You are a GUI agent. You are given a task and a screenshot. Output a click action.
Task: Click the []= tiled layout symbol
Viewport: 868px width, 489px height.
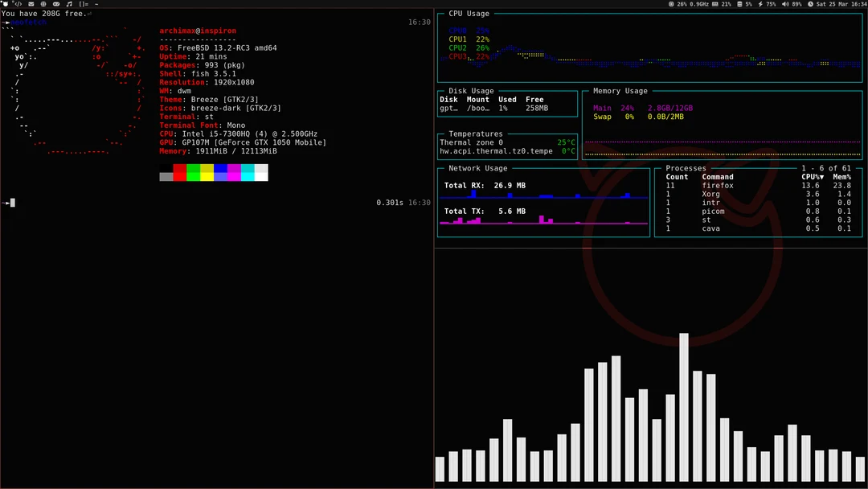(x=83, y=4)
